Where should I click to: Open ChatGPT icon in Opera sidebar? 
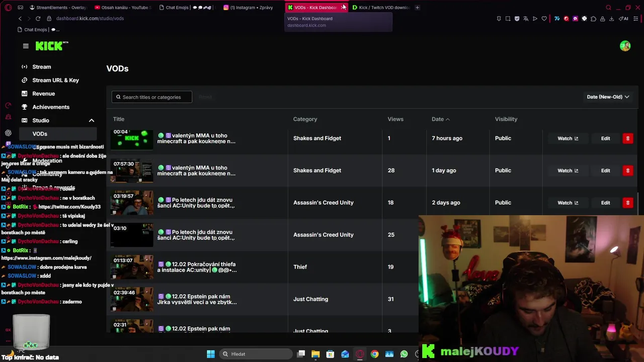click(x=8, y=133)
